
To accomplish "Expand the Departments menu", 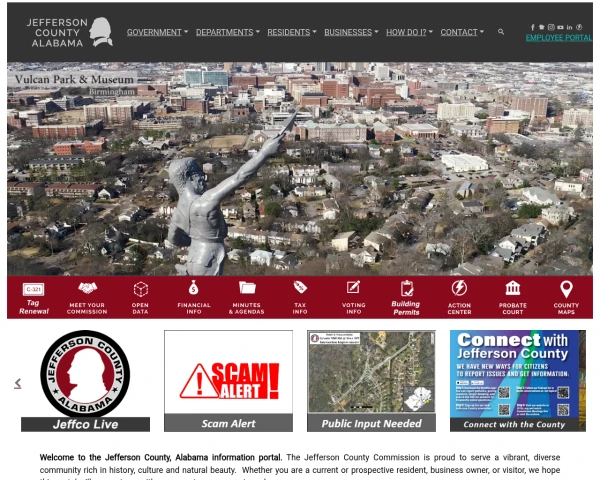I will pos(228,32).
